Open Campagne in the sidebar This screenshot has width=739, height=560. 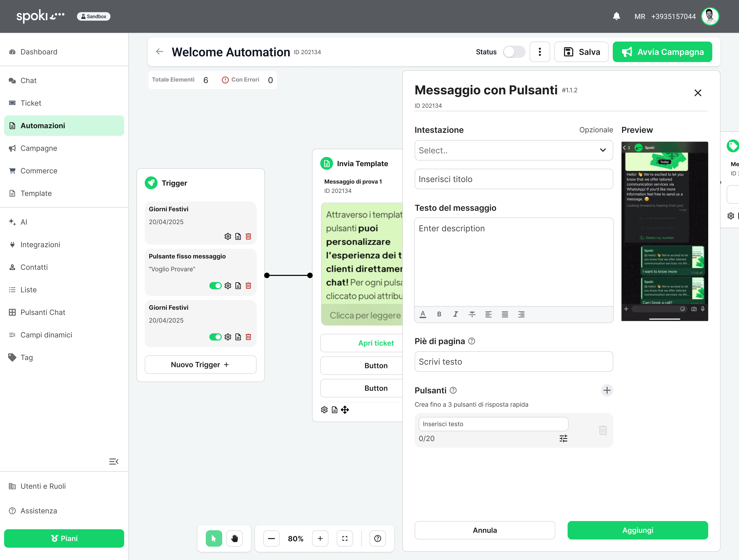64,148
